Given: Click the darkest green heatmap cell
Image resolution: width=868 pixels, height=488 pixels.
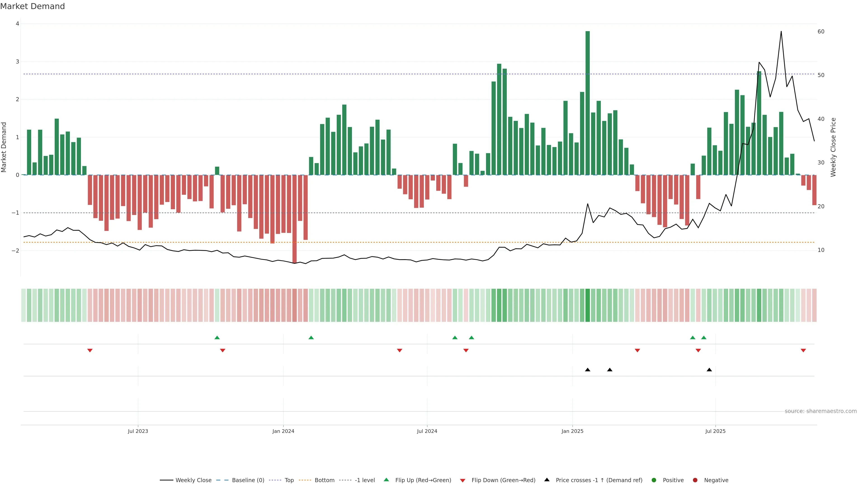Looking at the screenshot, I should coord(588,305).
